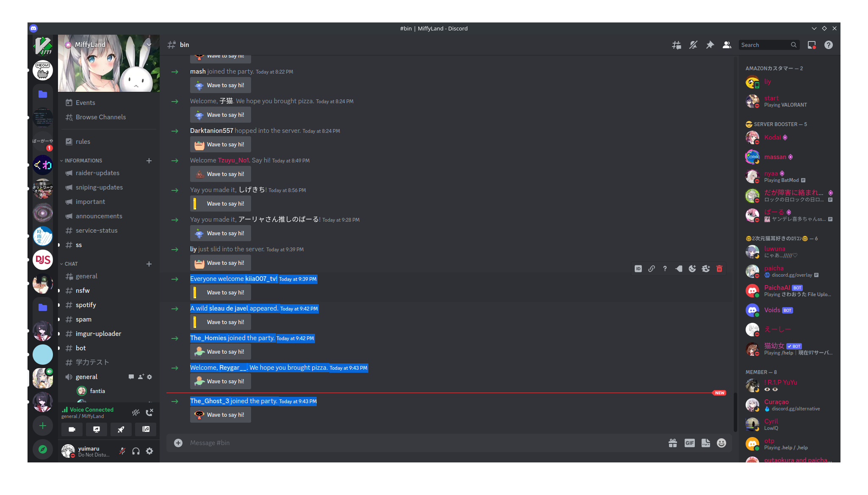Click the Tzuyu_No1 username link
The width and height of the screenshot is (868, 495).
point(233,160)
